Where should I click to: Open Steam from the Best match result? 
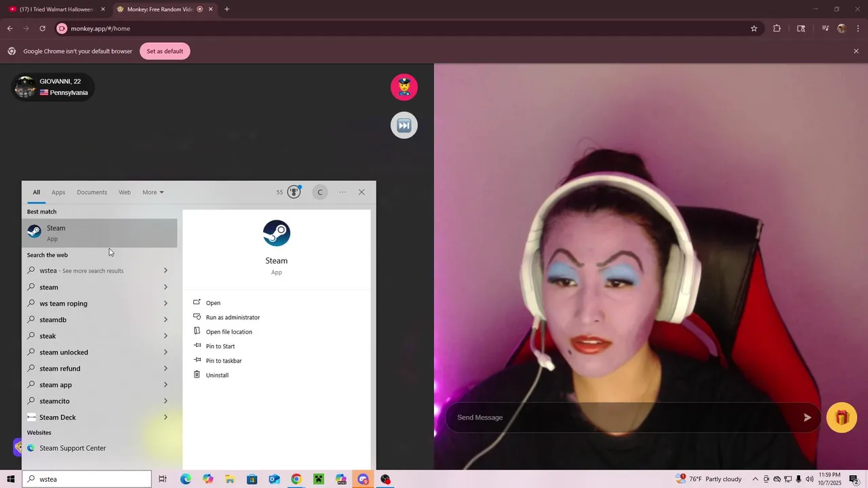[100, 232]
